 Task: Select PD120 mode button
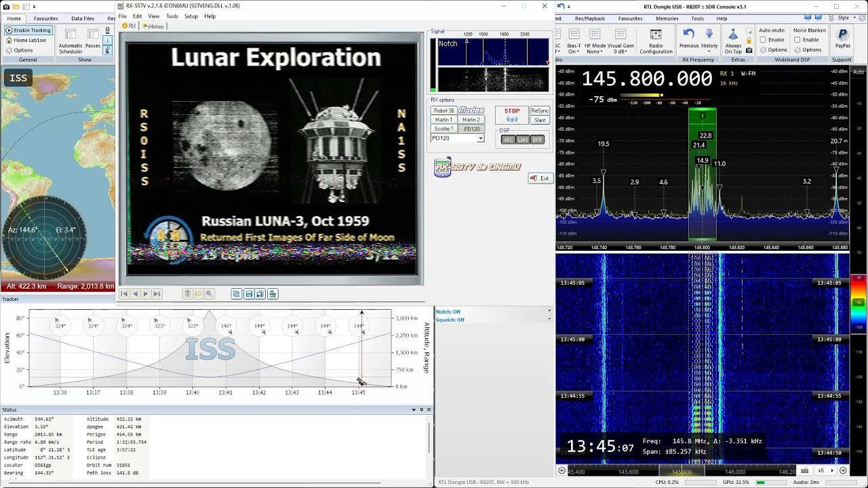click(x=471, y=129)
